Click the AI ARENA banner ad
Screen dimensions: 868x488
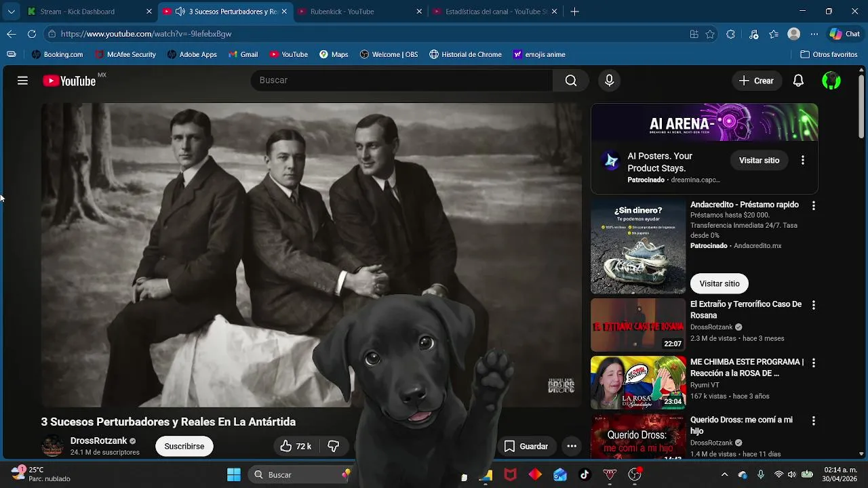tap(705, 123)
